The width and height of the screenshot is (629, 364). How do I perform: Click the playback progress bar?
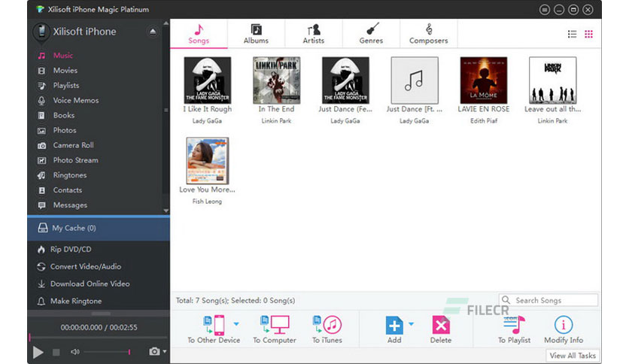pos(99,338)
